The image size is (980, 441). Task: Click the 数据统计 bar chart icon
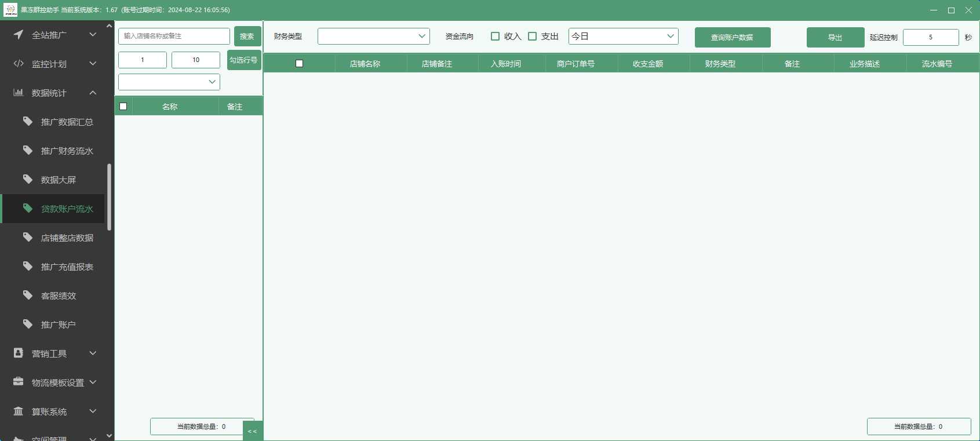[x=19, y=93]
